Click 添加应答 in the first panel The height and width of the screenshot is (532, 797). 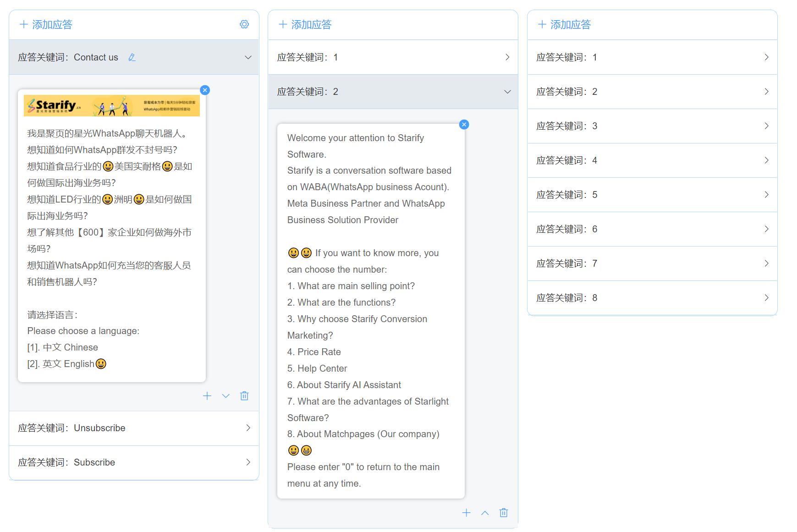pyautogui.click(x=46, y=24)
